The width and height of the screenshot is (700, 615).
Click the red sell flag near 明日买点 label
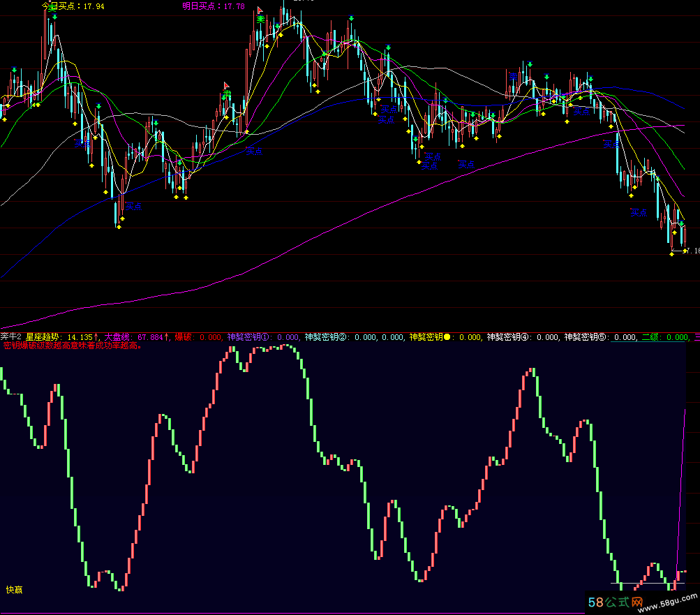point(260,10)
